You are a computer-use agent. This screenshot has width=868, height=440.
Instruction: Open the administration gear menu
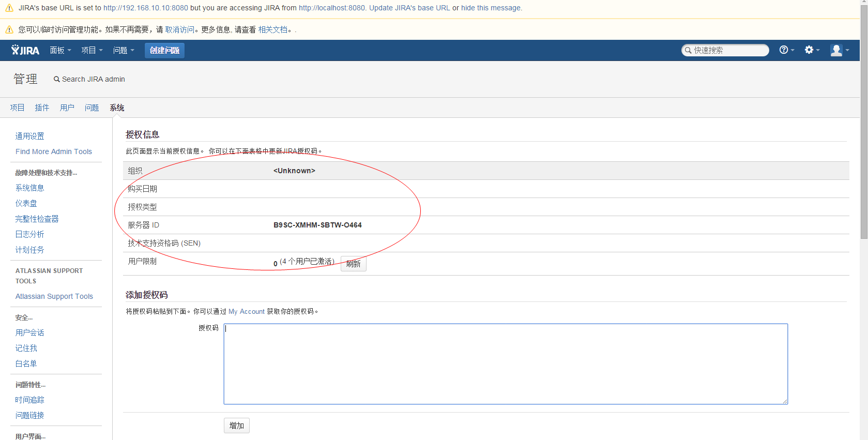[x=812, y=50]
